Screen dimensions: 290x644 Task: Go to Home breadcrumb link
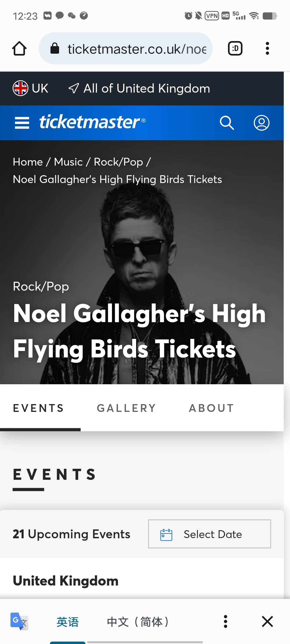coord(28,162)
